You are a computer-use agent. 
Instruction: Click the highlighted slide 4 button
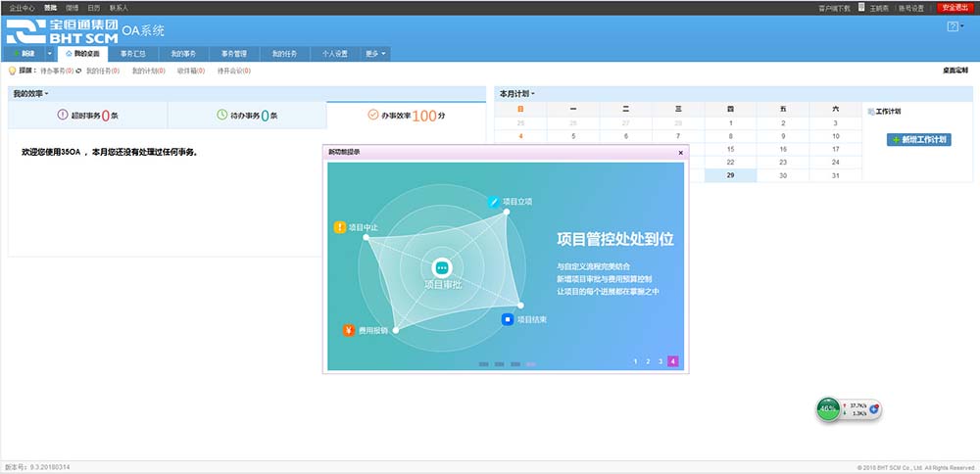[x=672, y=361]
